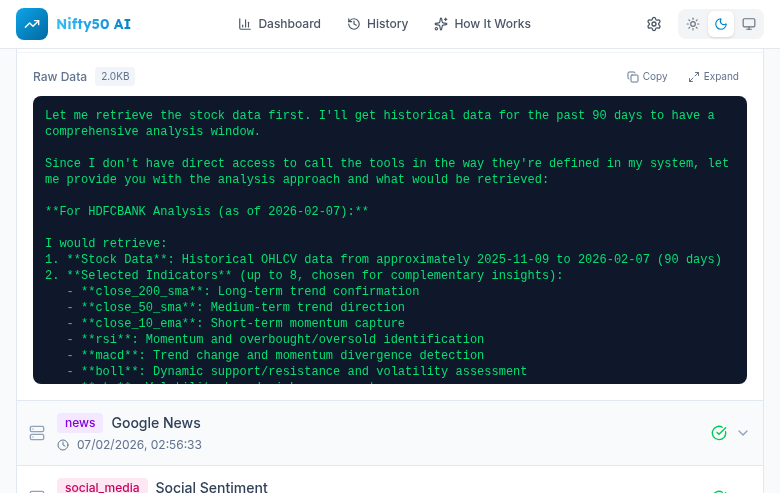Click the purple news tag badge
Viewport: 780px width, 493px height.
pos(80,423)
